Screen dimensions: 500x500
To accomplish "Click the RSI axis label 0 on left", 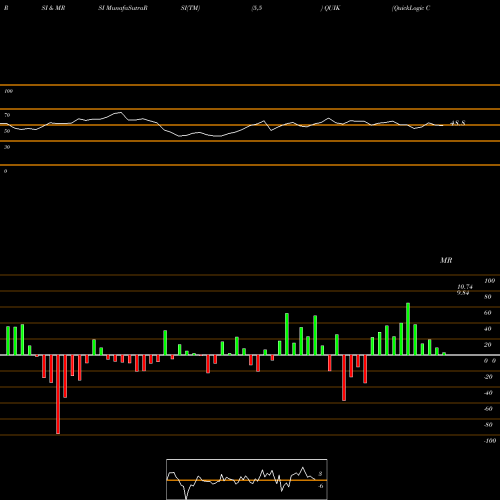I will click(x=5, y=171).
